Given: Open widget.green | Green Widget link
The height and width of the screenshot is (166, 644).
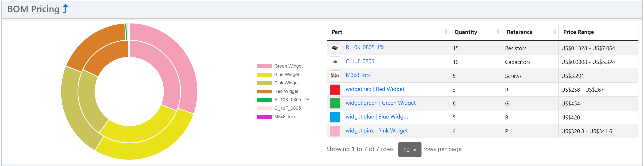Looking at the screenshot, I should click(x=380, y=103).
